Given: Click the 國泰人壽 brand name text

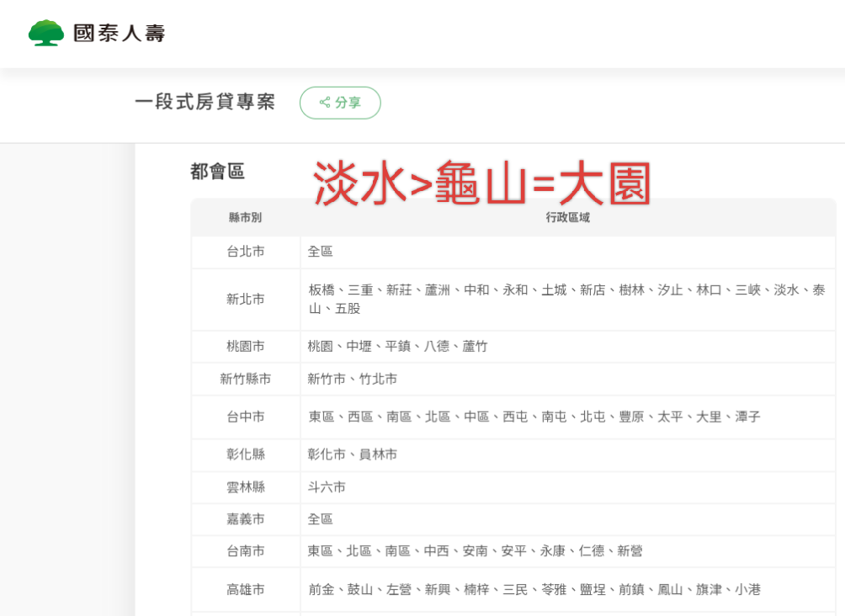Looking at the screenshot, I should [x=119, y=34].
